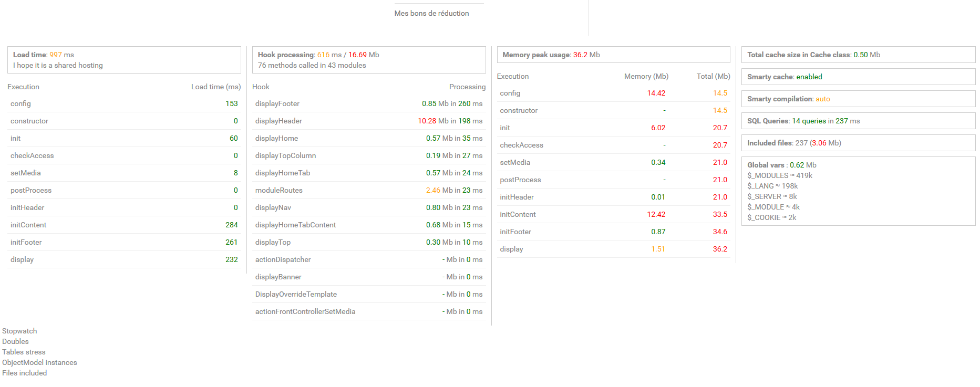980x387 pixels.
Task: Select the displayHeader hook row
Action: [369, 121]
